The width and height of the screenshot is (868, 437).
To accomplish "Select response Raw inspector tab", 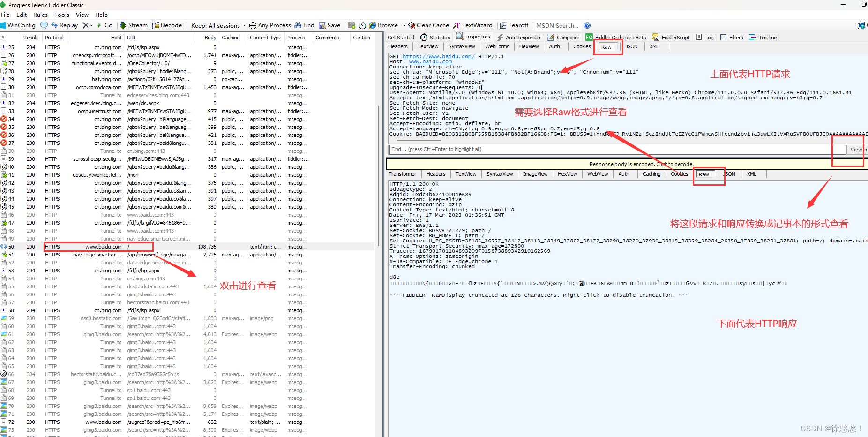I will click(x=704, y=174).
